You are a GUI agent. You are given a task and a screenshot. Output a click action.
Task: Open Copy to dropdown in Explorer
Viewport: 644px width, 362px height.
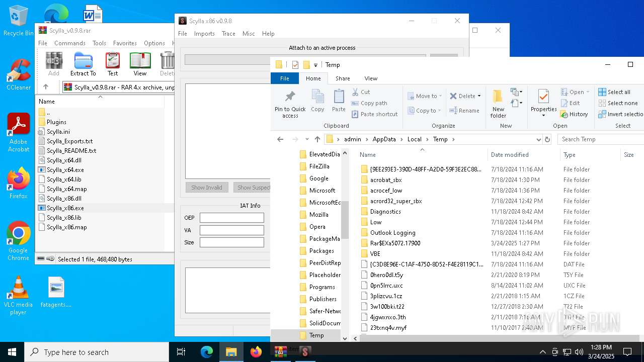(x=425, y=111)
